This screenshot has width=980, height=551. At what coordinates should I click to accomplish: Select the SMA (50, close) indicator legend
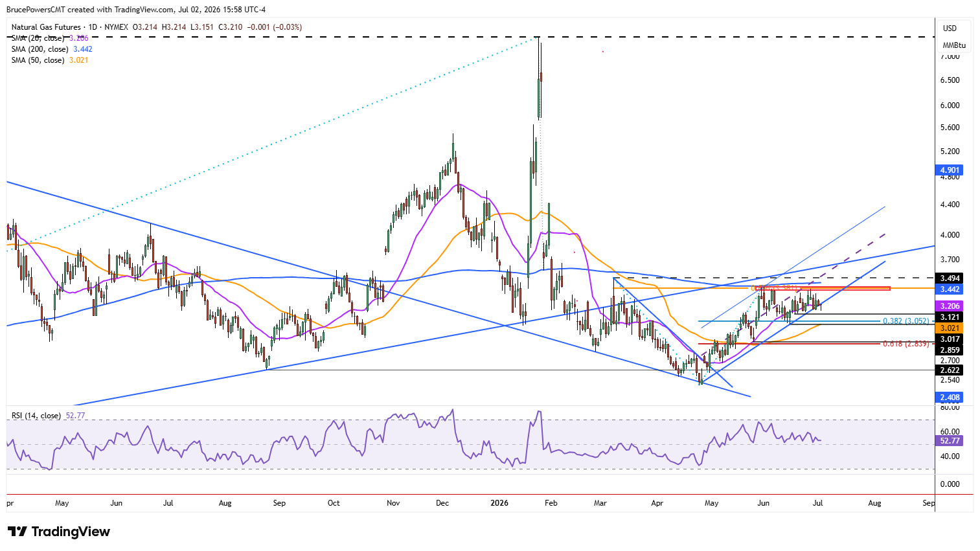click(50, 60)
